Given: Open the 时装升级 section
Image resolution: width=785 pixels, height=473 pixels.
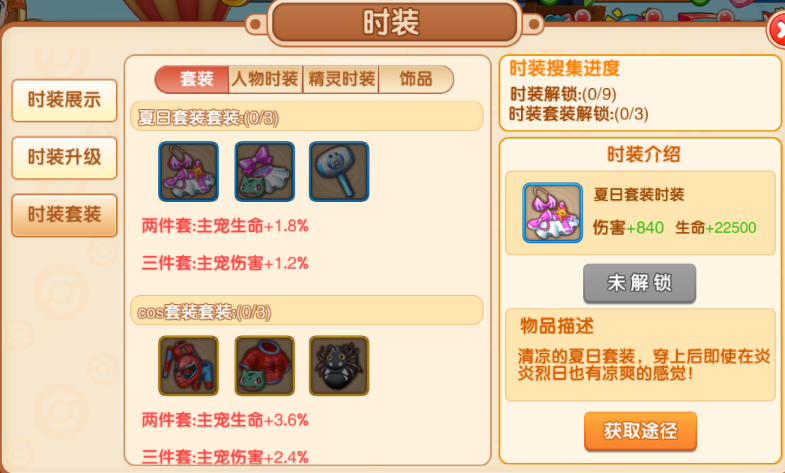Looking at the screenshot, I should [65, 158].
